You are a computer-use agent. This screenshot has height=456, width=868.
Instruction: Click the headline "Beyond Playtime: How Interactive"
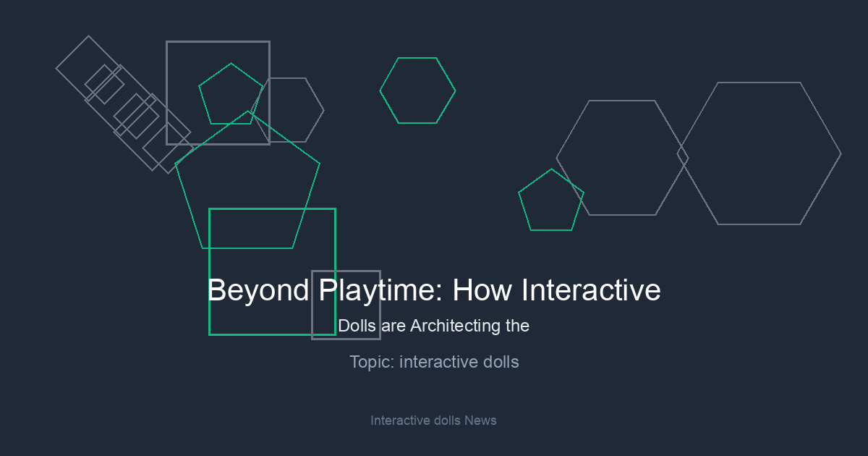(434, 290)
